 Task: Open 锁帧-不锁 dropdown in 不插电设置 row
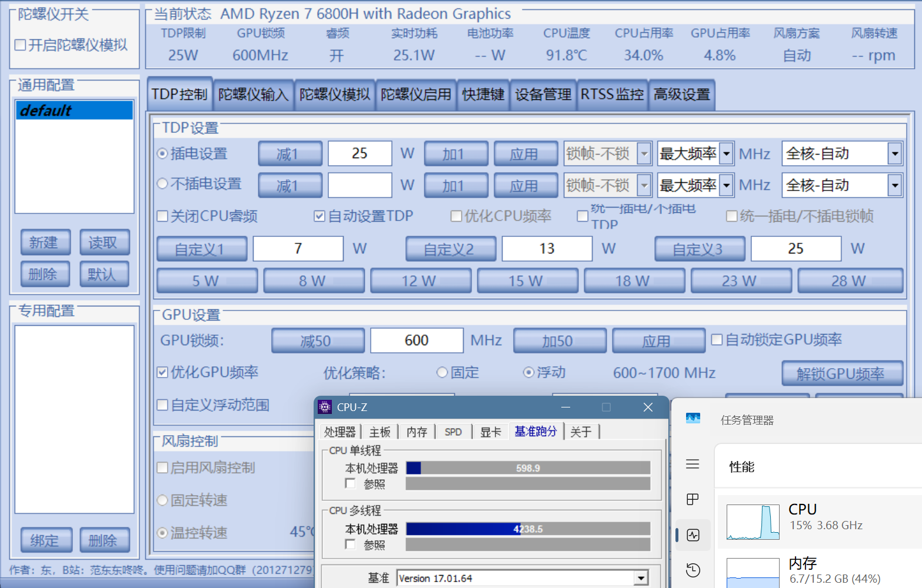click(644, 185)
